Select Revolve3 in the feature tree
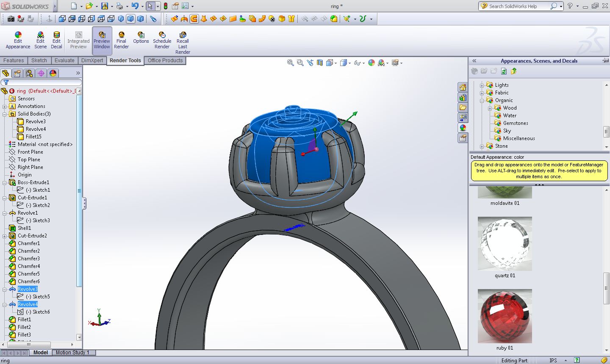The height and width of the screenshot is (364, 610). tap(28, 289)
